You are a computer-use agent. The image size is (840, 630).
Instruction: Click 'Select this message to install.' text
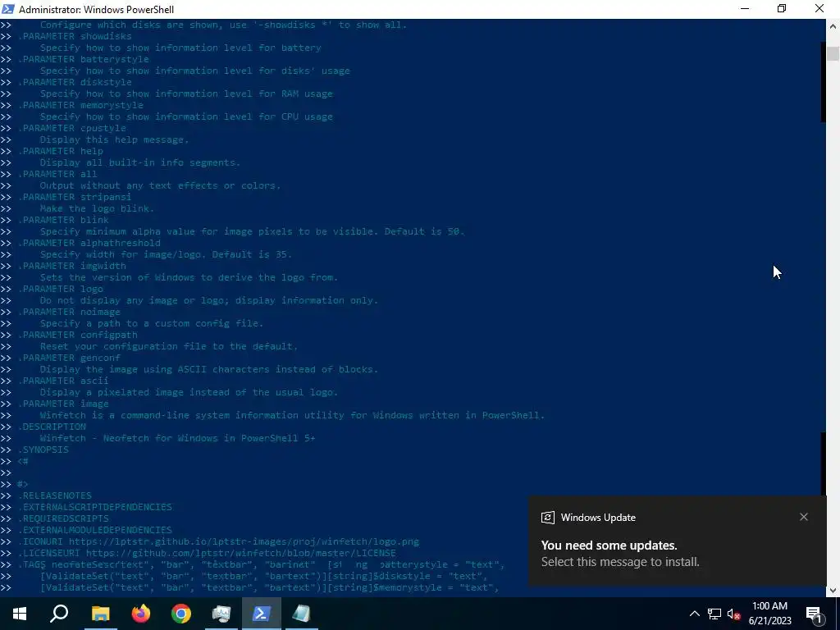point(620,562)
